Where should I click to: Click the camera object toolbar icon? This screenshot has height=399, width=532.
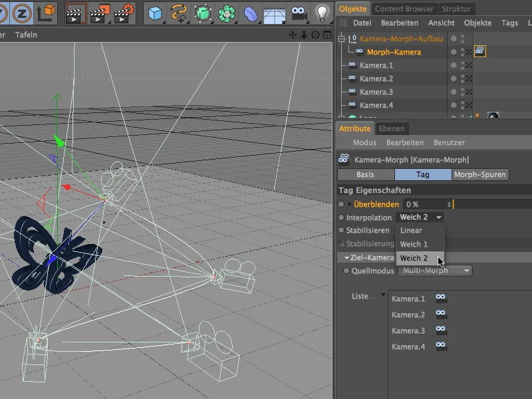point(299,12)
